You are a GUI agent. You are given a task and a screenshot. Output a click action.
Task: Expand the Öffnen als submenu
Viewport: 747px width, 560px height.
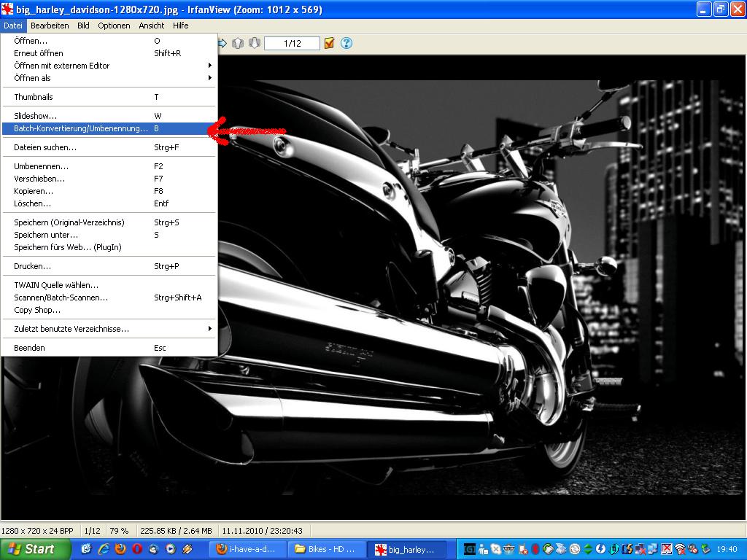109,78
